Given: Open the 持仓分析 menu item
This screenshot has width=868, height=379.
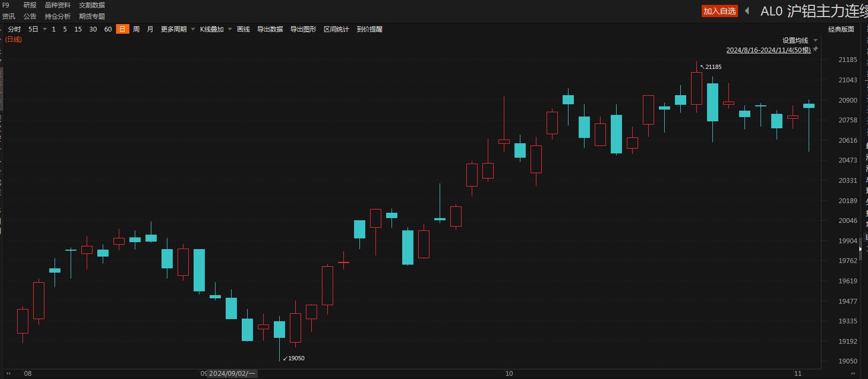Looking at the screenshot, I should pos(58,17).
